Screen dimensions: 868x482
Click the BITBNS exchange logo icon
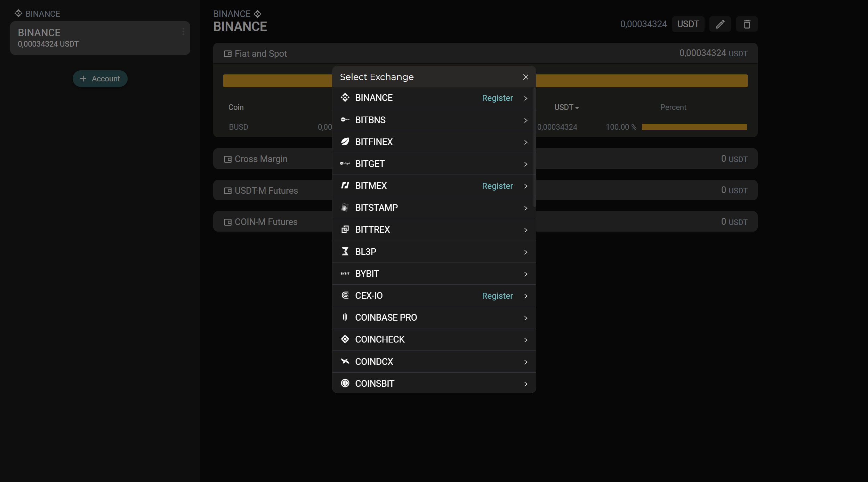click(x=345, y=120)
